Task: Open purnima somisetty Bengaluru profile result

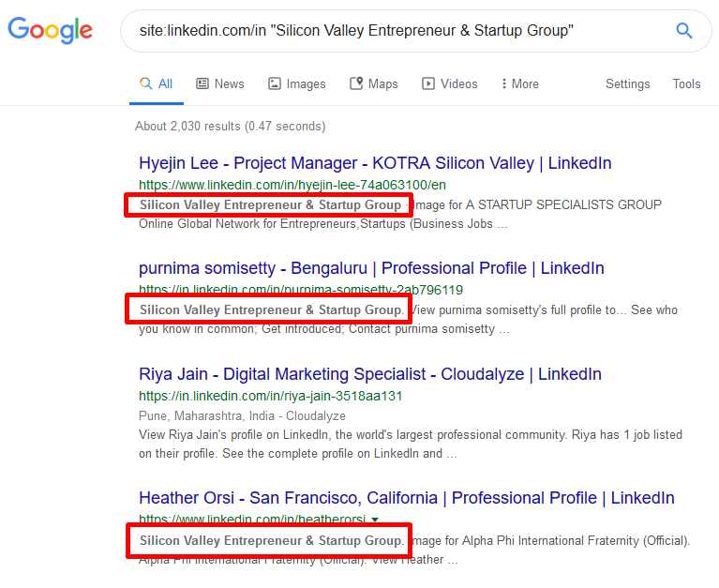Action: pos(371,268)
